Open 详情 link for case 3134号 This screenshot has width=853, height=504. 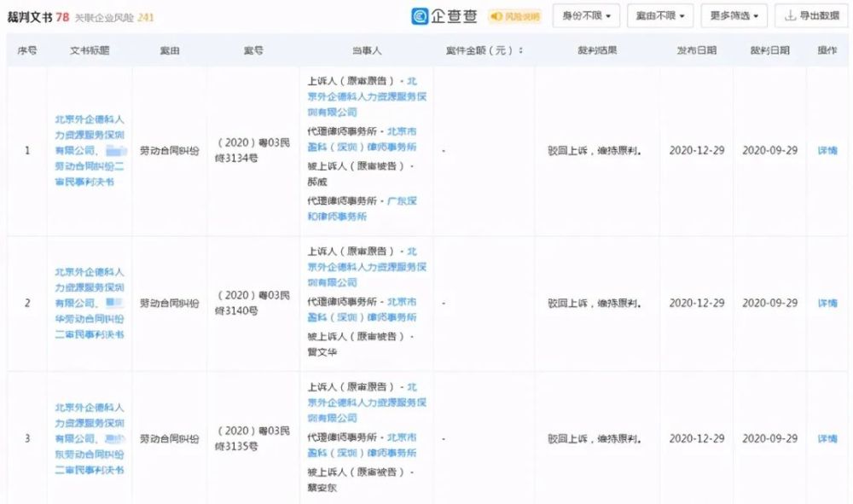[x=827, y=151]
